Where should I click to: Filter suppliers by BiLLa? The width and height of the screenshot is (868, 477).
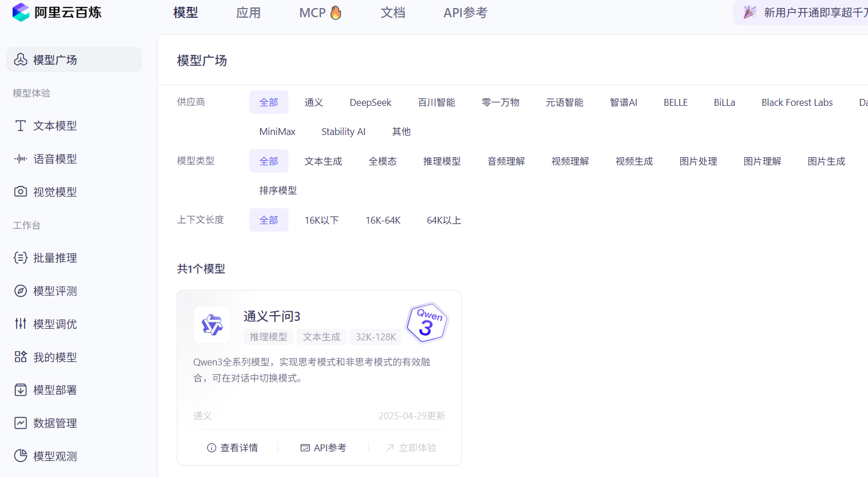[724, 102]
